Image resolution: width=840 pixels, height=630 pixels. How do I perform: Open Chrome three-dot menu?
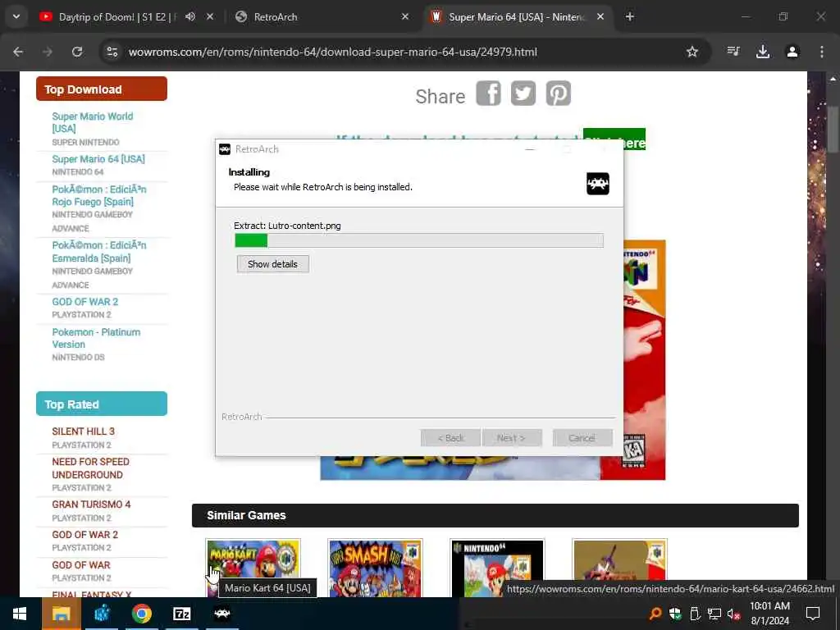(822, 52)
